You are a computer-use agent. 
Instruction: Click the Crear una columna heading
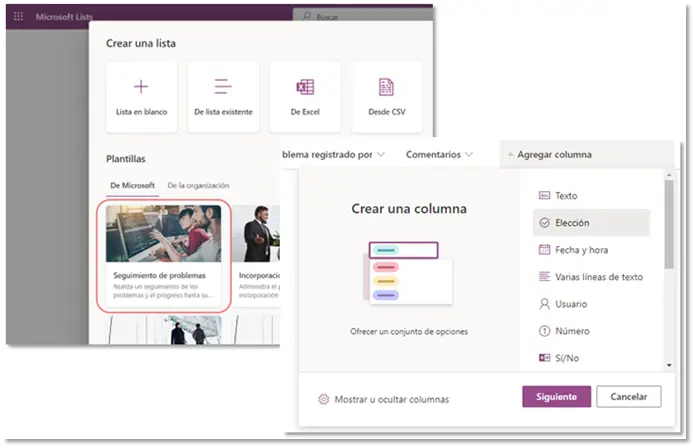click(409, 209)
